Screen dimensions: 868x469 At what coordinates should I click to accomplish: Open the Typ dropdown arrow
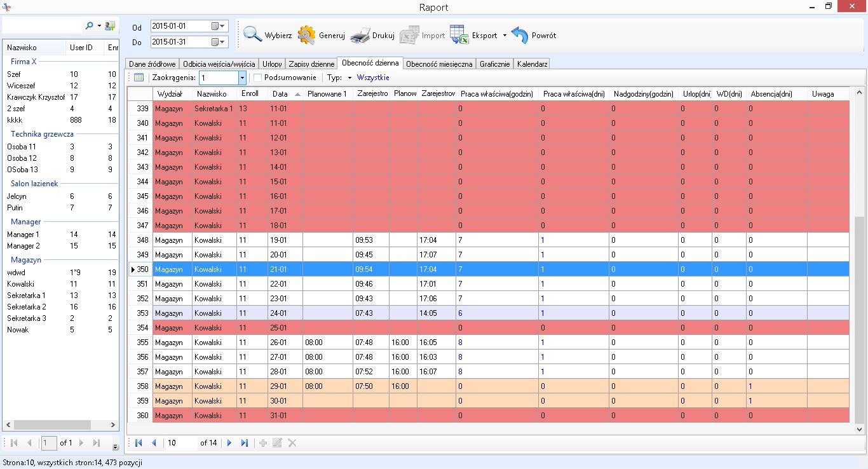349,78
